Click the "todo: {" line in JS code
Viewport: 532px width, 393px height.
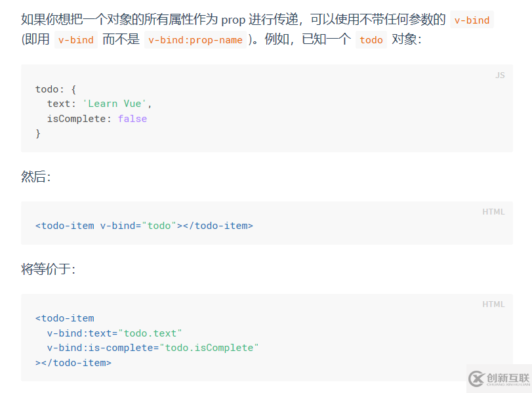pyautogui.click(x=56, y=89)
